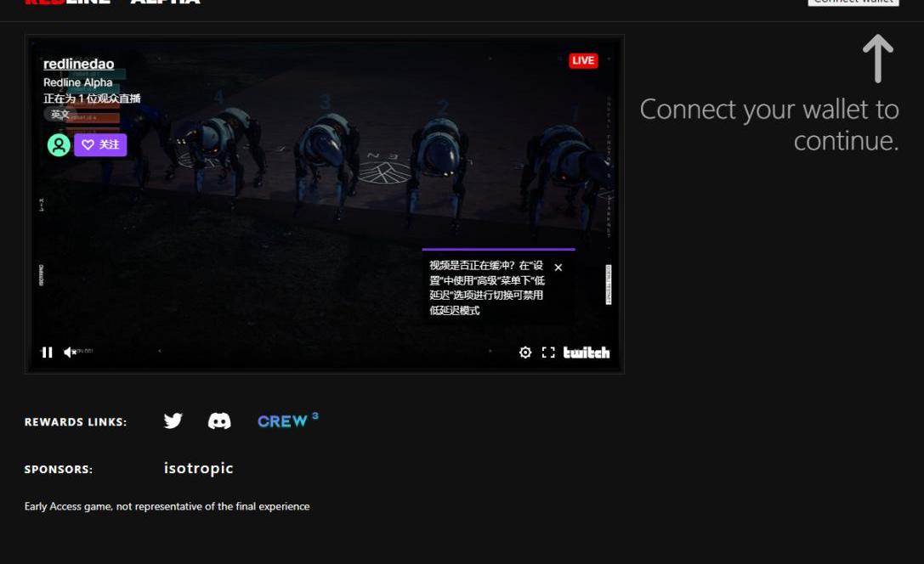Open the Twitter rewards link

pyautogui.click(x=173, y=421)
